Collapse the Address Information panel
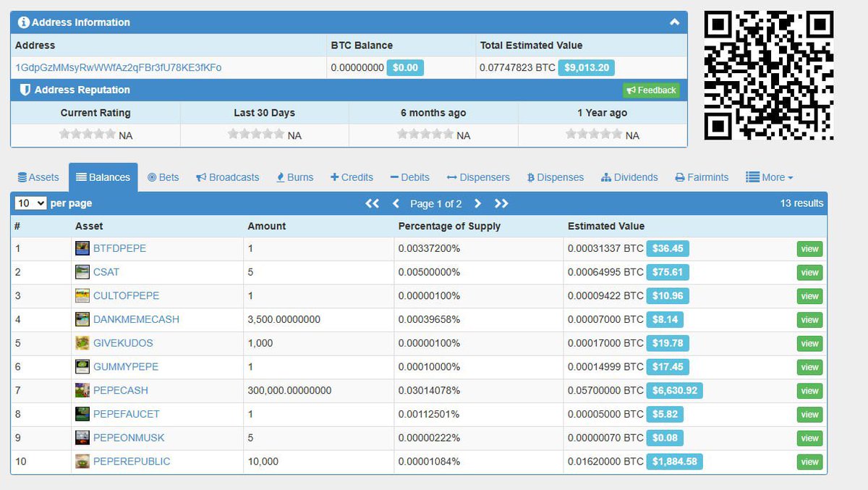868x490 pixels. (x=675, y=22)
